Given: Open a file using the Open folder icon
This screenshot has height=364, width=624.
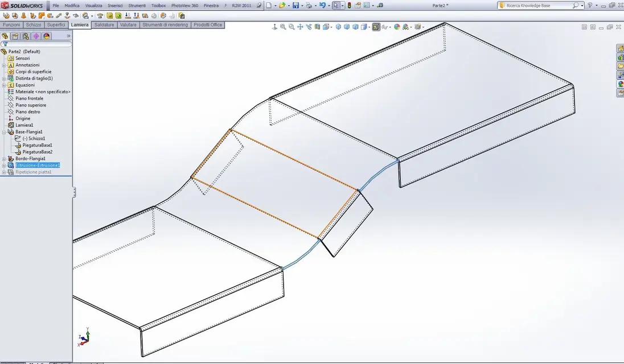Looking at the screenshot, I should [282, 5].
